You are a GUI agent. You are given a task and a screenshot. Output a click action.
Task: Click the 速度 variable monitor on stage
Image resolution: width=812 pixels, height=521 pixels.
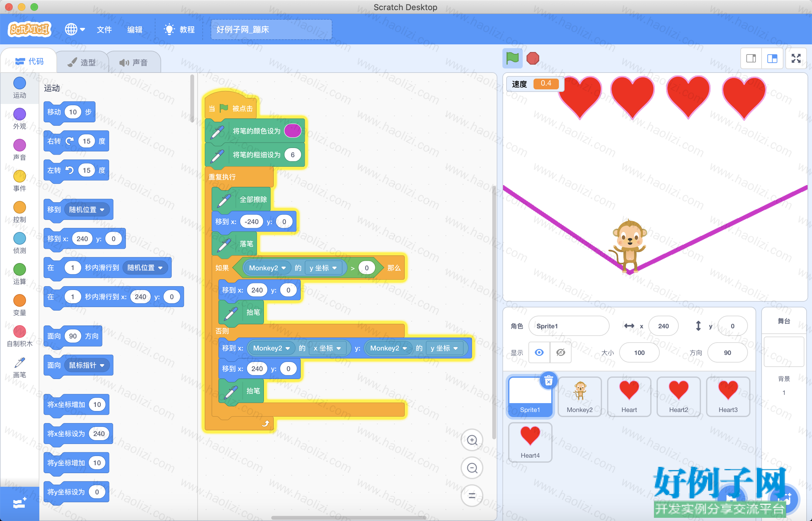(x=535, y=84)
